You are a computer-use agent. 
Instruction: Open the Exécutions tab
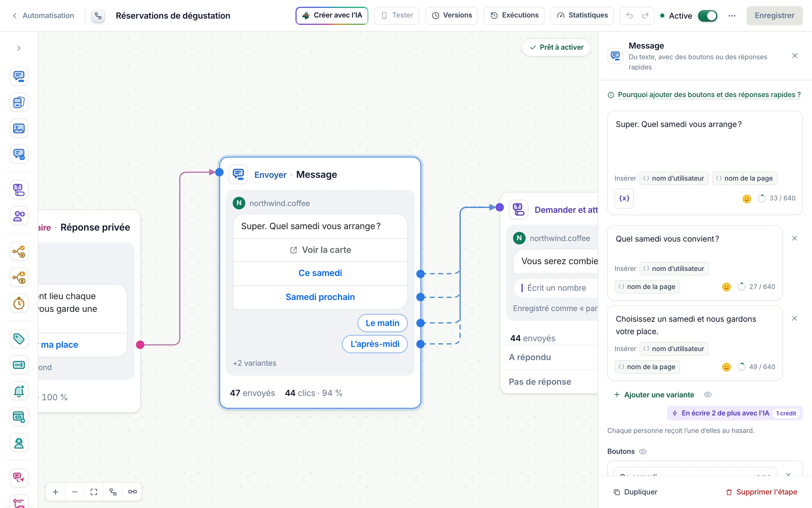click(x=514, y=16)
